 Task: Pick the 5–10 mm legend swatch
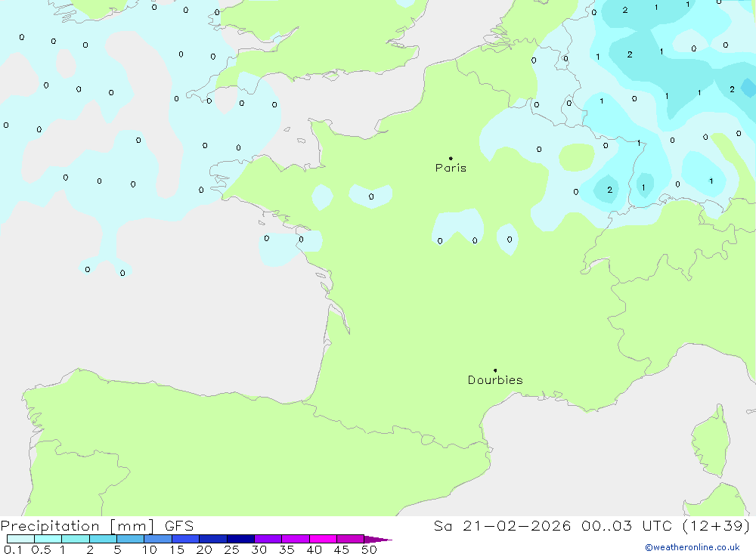[131, 539]
